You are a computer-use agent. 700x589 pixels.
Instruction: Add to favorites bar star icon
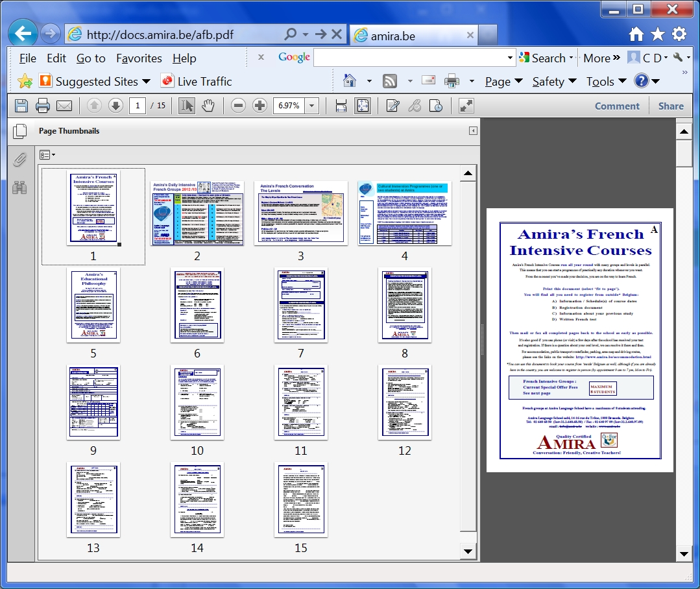pos(25,81)
